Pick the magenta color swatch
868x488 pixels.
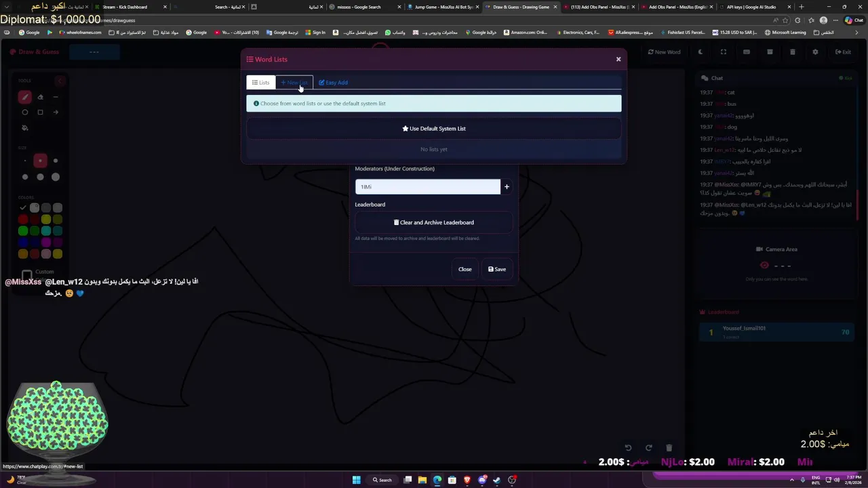coord(46,243)
